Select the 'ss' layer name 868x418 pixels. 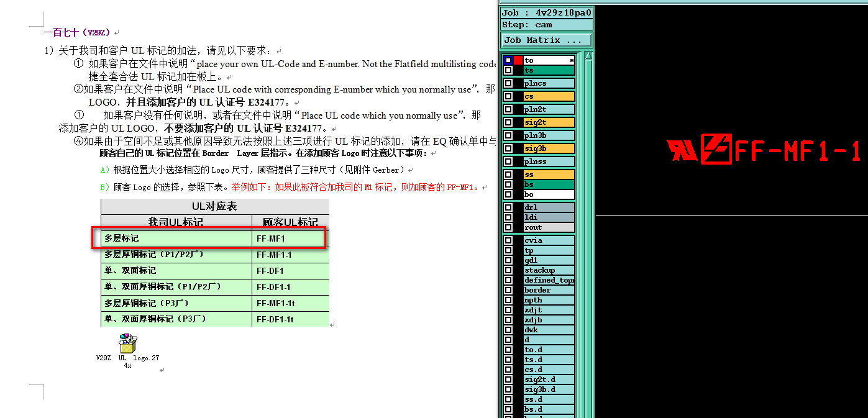pos(549,175)
